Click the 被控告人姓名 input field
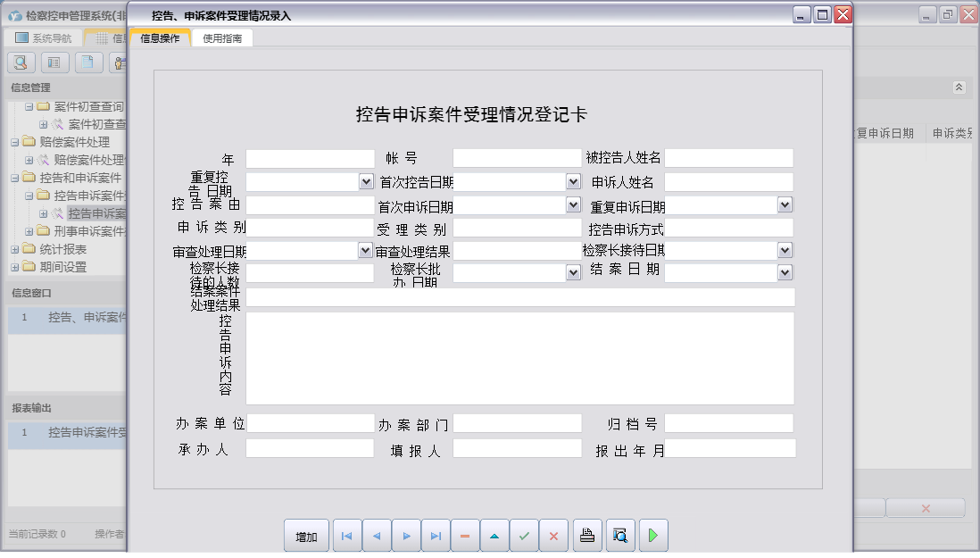 coord(728,158)
